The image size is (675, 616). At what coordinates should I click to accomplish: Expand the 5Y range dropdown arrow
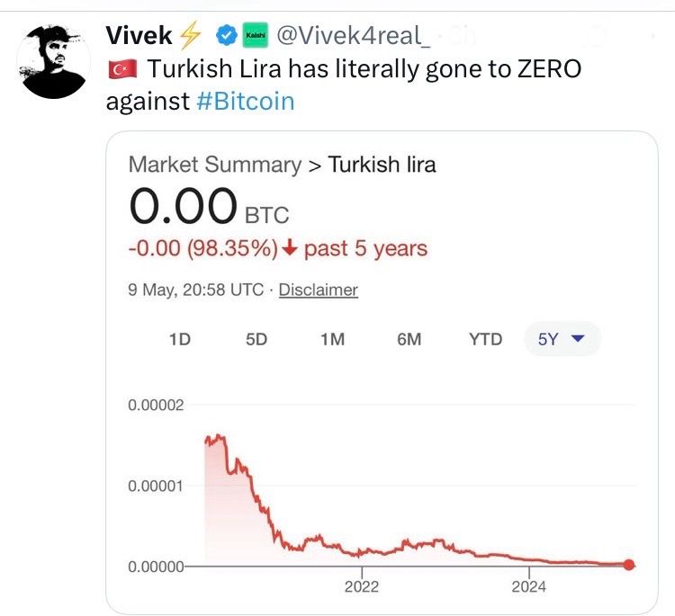pyautogui.click(x=577, y=339)
